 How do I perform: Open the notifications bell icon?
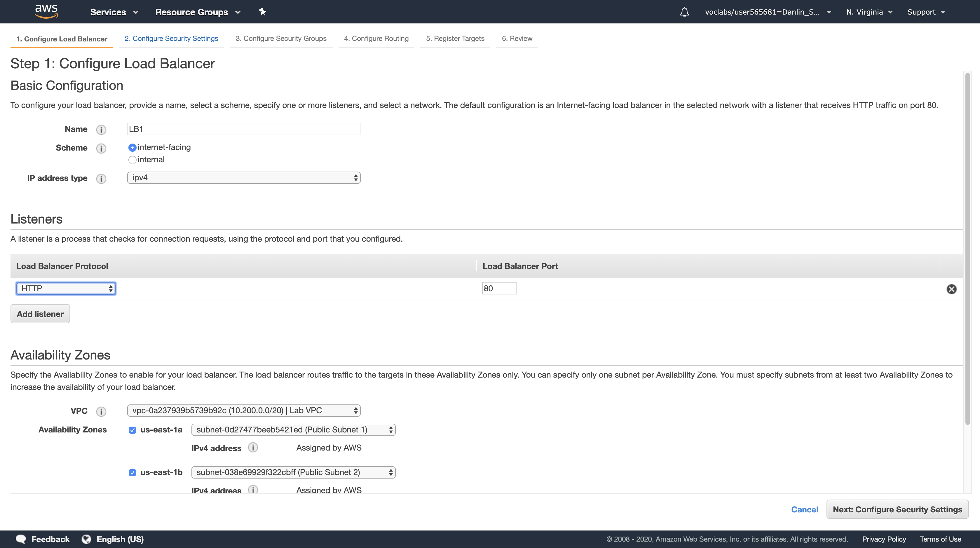point(684,12)
